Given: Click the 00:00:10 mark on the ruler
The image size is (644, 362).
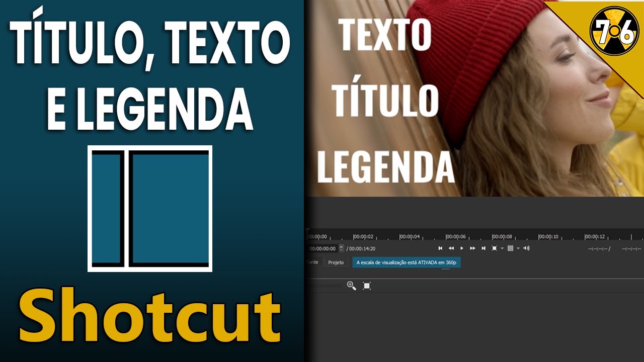Looking at the screenshot, I should pos(548,236).
